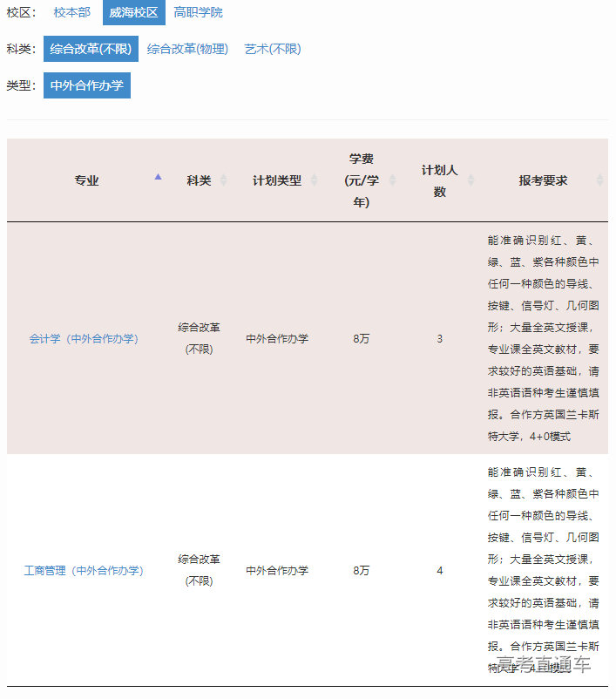Click the requirements text in 工商管理 row
616x699 pixels.
point(543,570)
